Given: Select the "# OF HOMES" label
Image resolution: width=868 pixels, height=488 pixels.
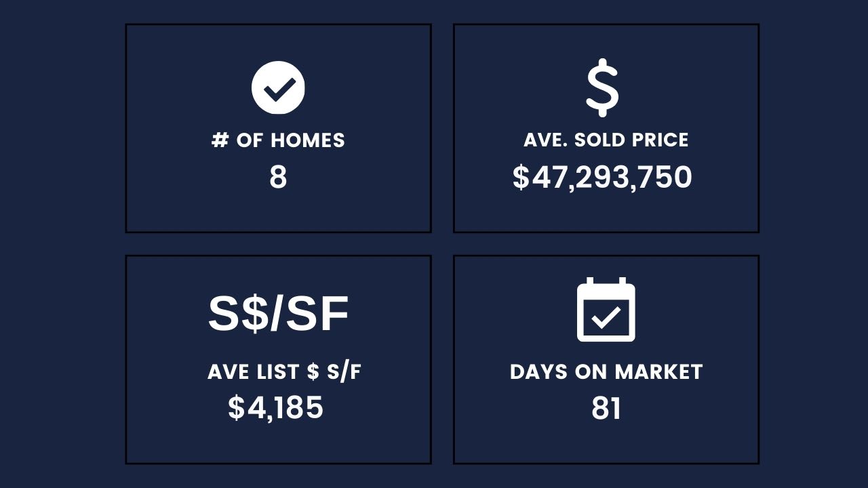Looking at the screenshot, I should coord(278,140).
